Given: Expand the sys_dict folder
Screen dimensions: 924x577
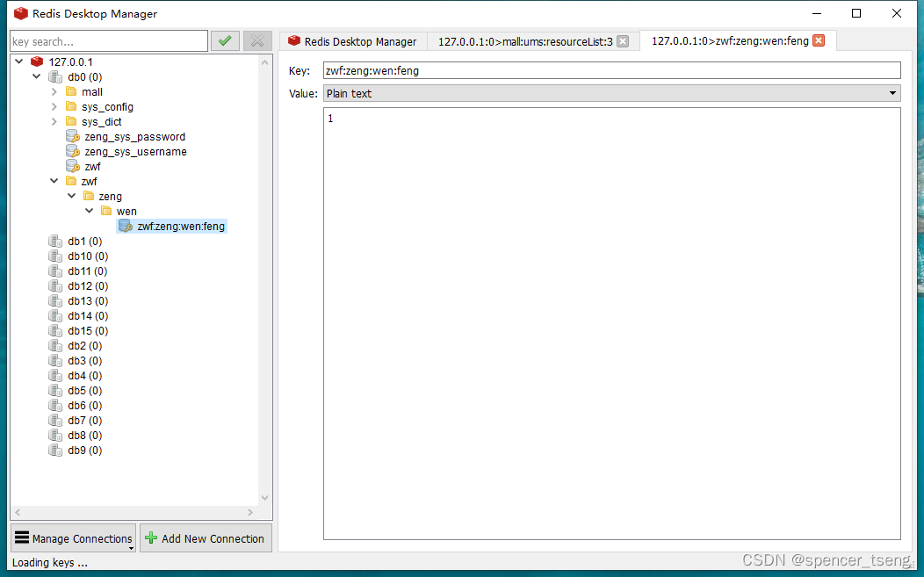Looking at the screenshot, I should pos(54,121).
